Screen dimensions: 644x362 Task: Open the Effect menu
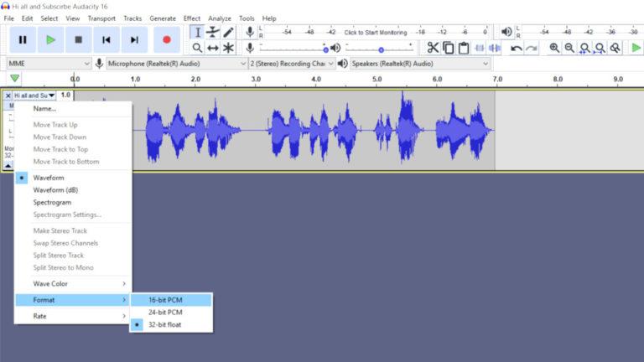coord(192,18)
